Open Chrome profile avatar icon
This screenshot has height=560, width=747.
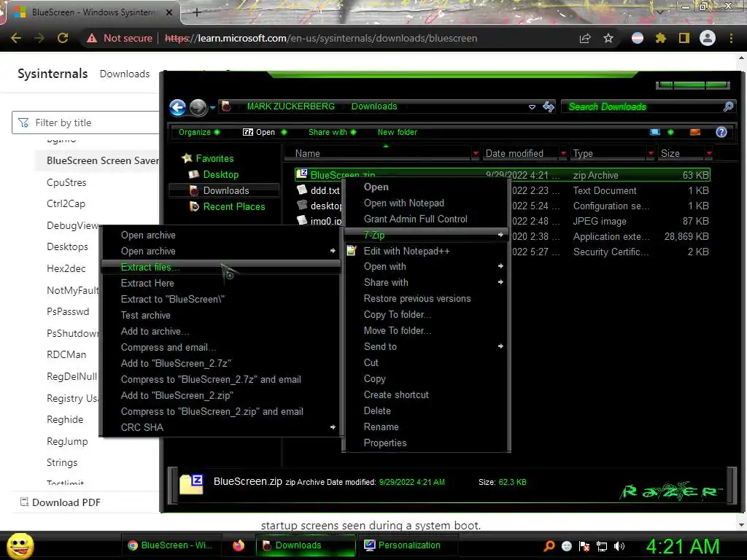coord(708,38)
